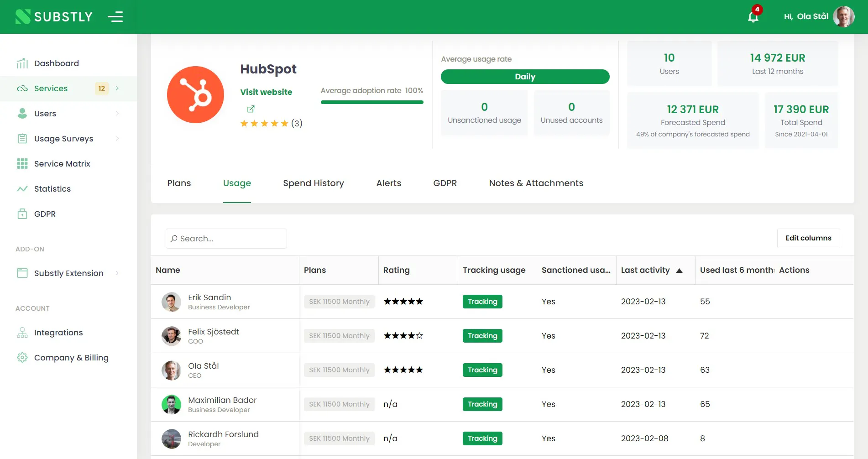Click Felix Sjöstedt's Tracking badge

(482, 336)
